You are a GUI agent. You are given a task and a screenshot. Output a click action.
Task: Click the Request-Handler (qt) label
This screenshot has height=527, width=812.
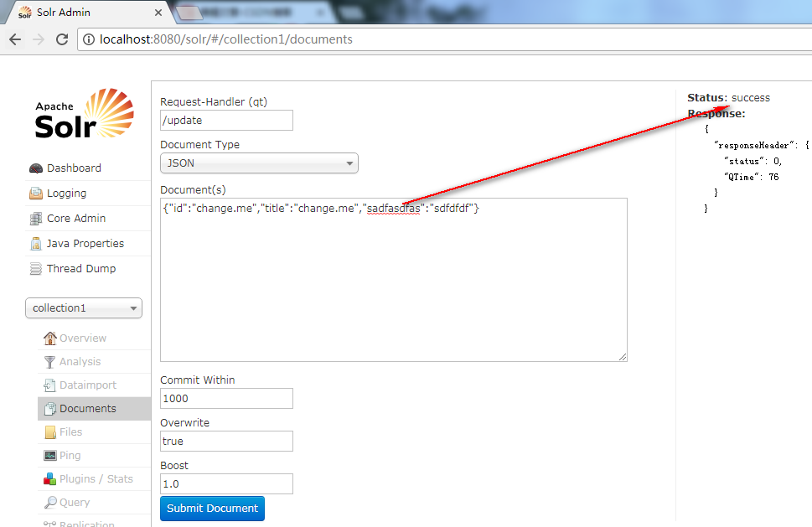214,102
